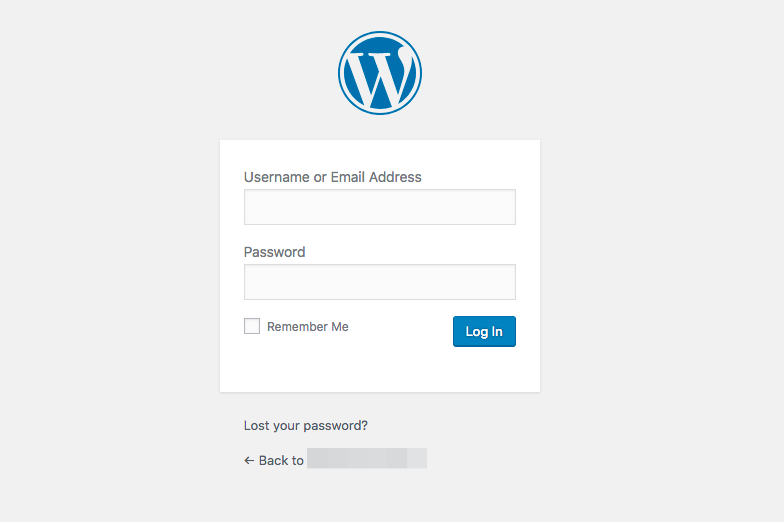Tick the Remember Me checkbox
This screenshot has width=784, height=522.
(252, 326)
